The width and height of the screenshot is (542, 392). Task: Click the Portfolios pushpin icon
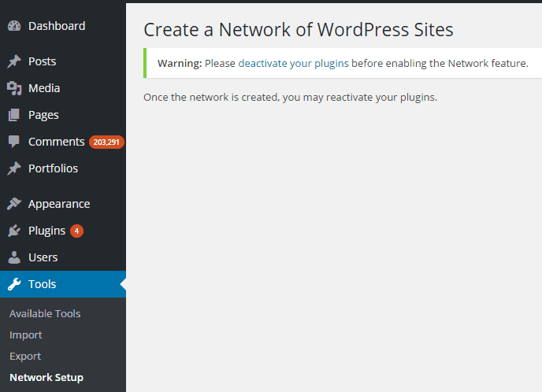(x=14, y=168)
